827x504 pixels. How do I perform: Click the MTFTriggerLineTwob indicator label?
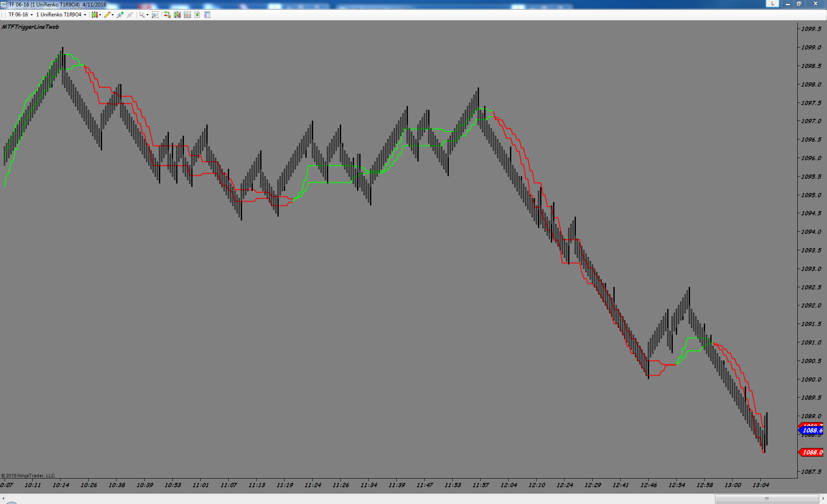click(30, 27)
